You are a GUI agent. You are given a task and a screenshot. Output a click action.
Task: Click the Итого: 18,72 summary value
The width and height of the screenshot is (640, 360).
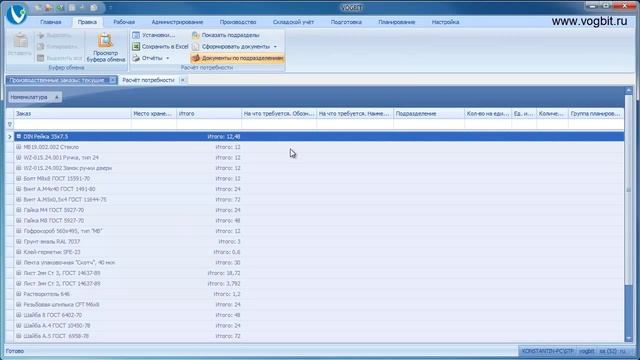(224, 273)
